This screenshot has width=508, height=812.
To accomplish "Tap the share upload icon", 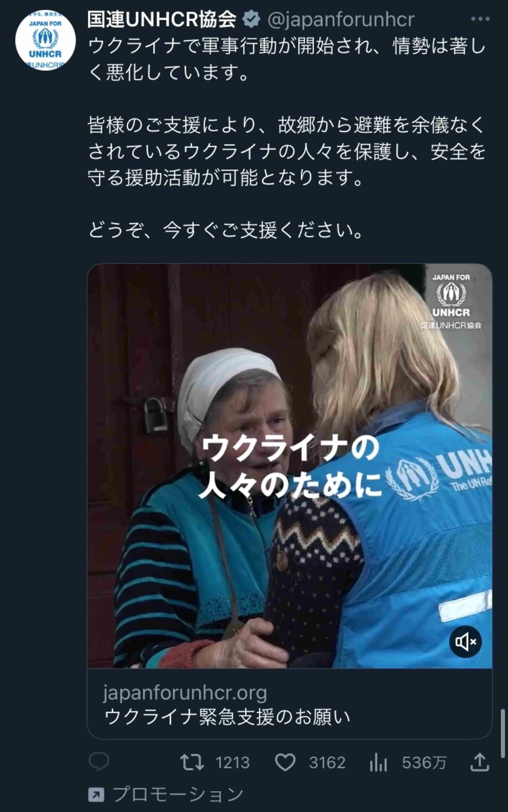I will click(479, 762).
